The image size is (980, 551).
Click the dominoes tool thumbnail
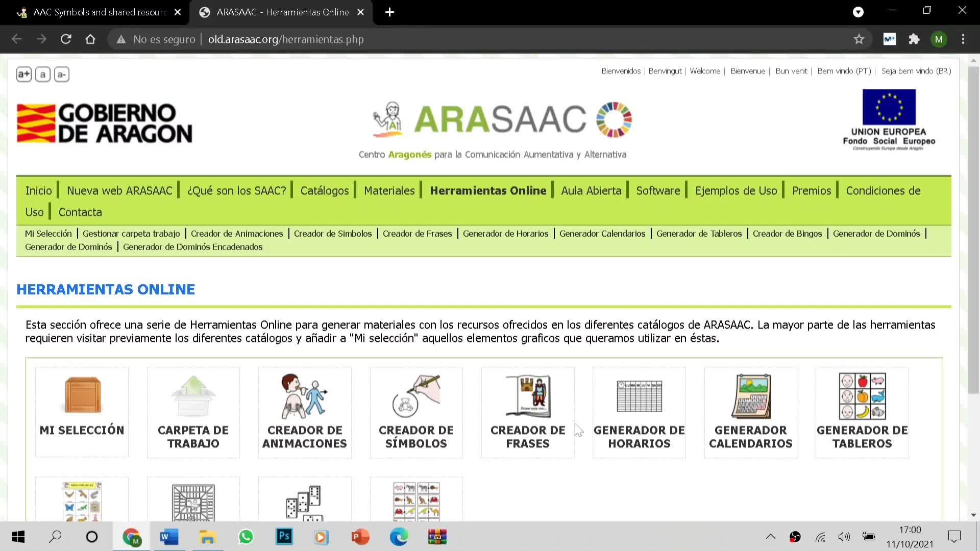coord(304,503)
